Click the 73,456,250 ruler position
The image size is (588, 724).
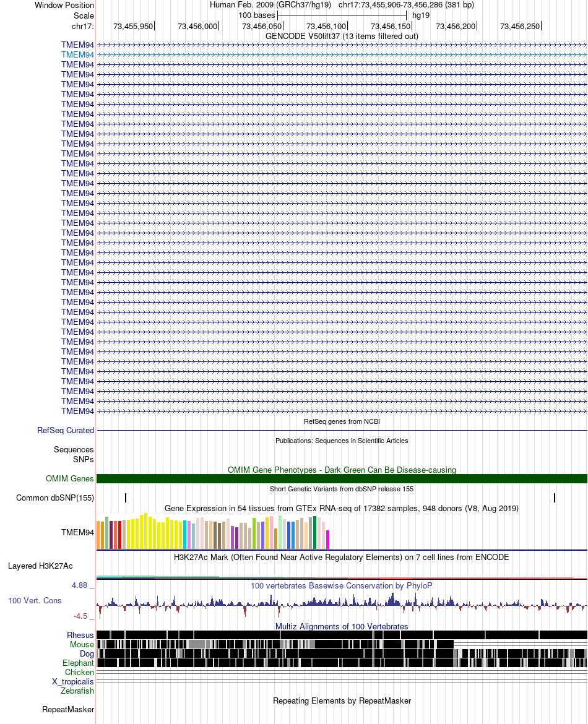point(520,27)
